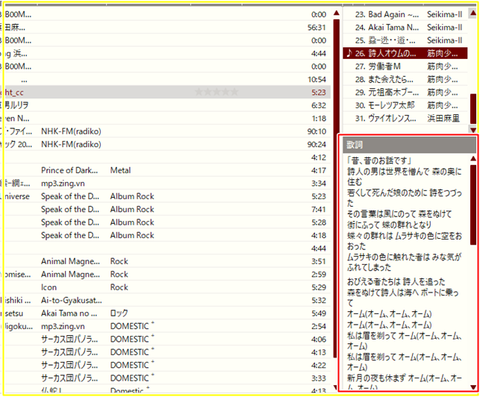Click lyric line 街にふって 蝶の群れとなり
Viewport: 480px width, 397px height.
point(389,225)
